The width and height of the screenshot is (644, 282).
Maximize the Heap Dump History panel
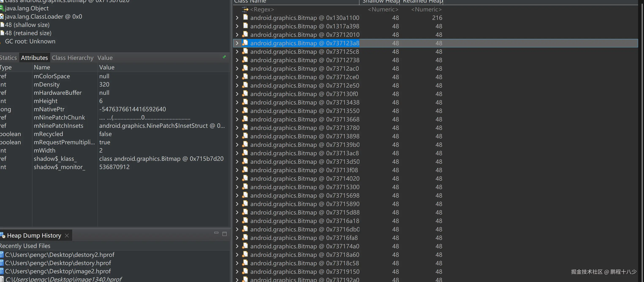224,234
